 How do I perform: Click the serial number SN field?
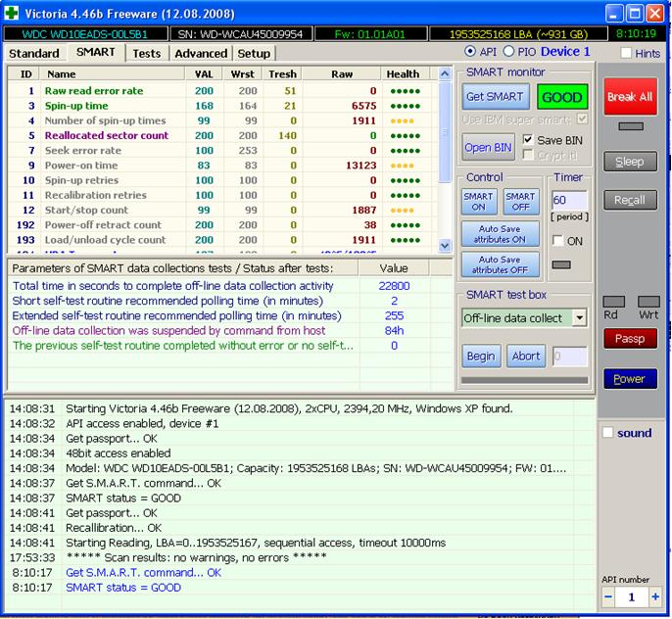pyautogui.click(x=241, y=34)
